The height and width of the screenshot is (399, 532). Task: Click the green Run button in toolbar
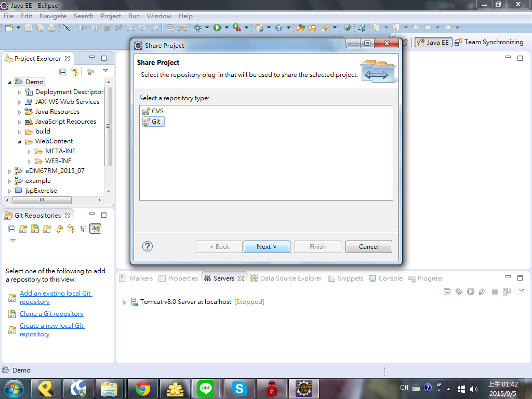click(x=217, y=28)
